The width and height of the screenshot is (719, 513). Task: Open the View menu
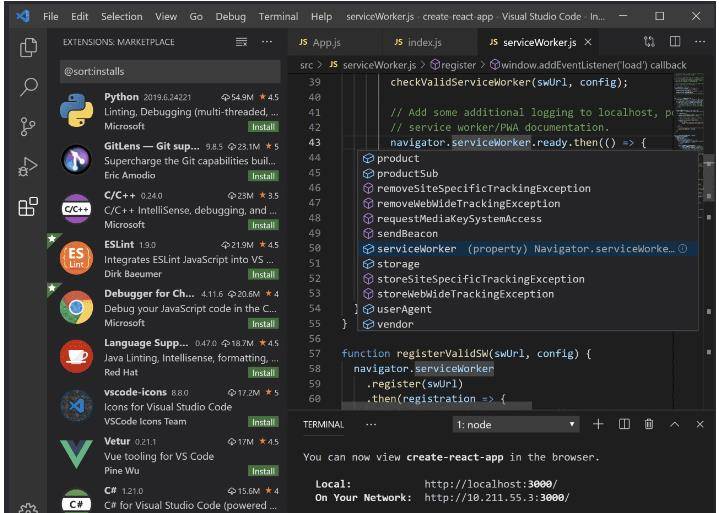(x=166, y=17)
